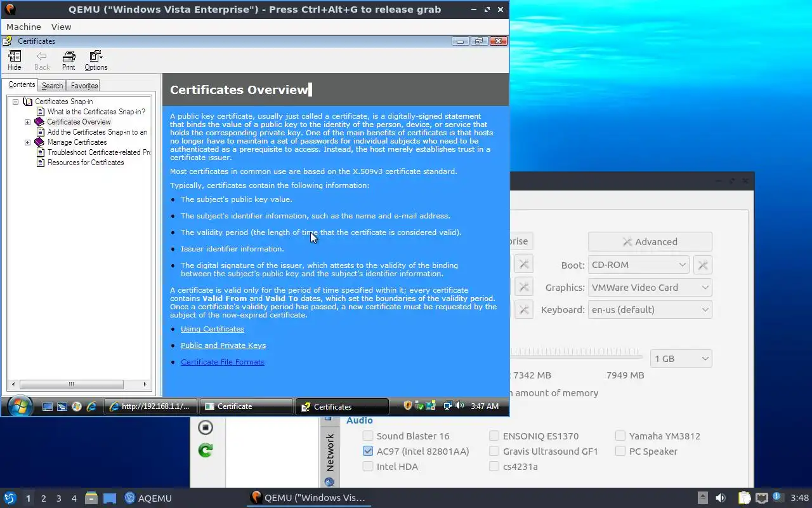
Task: Check the Yamaha YM3812 option
Action: pos(620,436)
